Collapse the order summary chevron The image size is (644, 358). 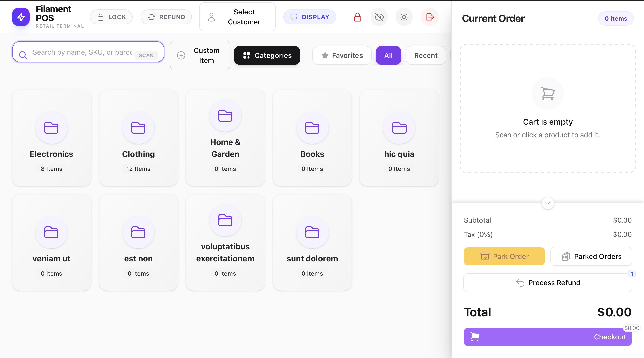[x=548, y=203]
